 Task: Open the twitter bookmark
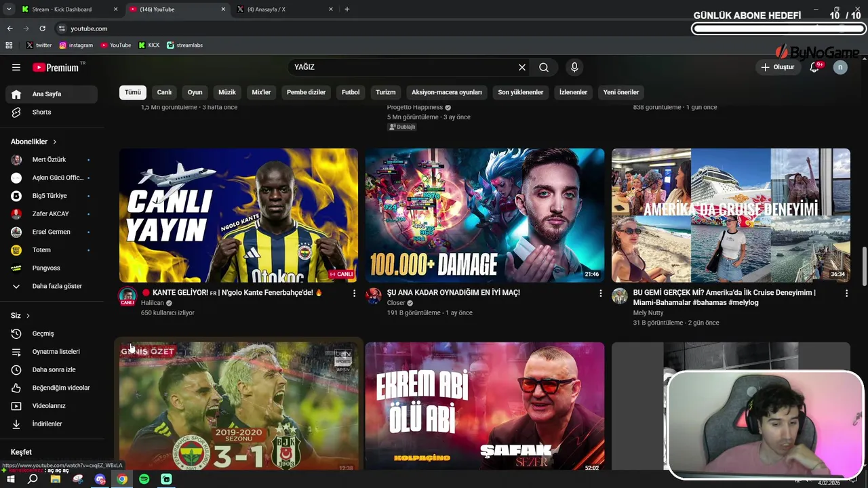pyautogui.click(x=39, y=45)
